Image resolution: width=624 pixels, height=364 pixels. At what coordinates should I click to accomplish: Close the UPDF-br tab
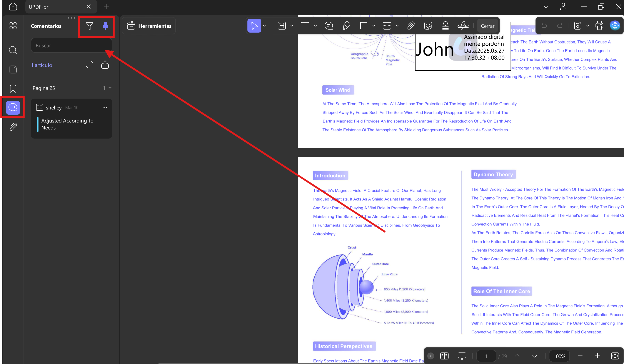(x=89, y=7)
